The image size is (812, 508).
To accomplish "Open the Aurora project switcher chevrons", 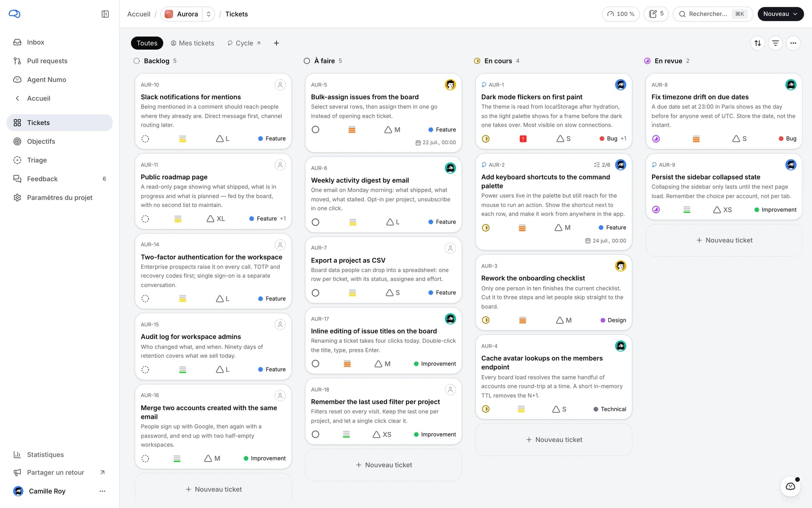I will (x=209, y=14).
